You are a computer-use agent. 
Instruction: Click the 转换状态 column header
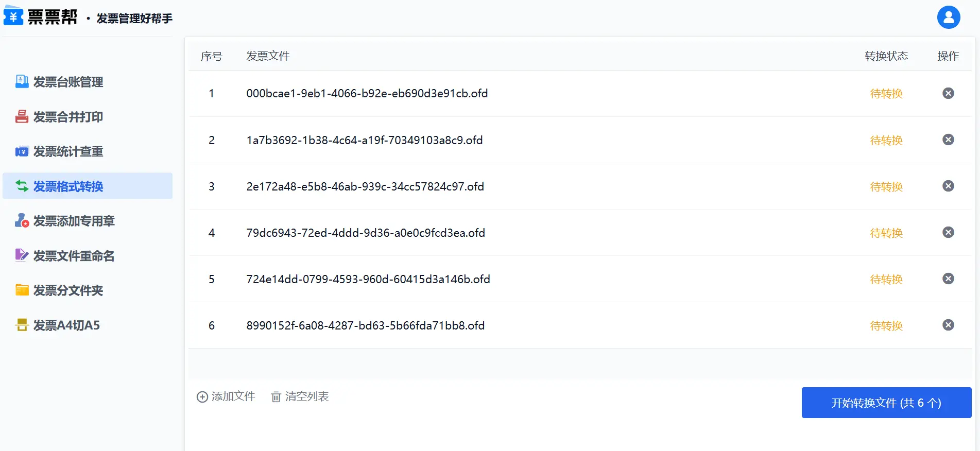[x=886, y=56]
